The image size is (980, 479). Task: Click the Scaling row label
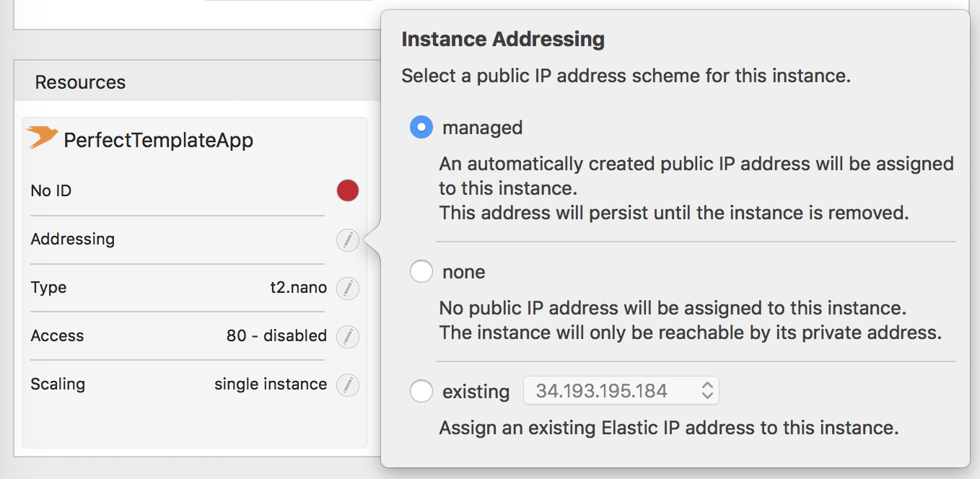click(x=58, y=384)
